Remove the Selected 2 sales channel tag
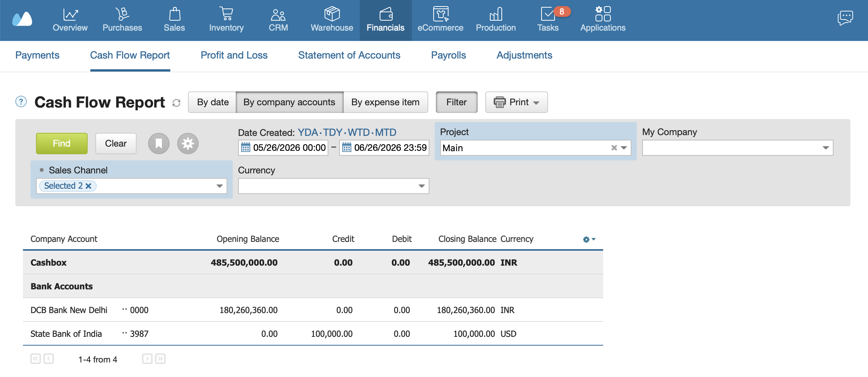Image resolution: width=868 pixels, height=377 pixels. coord(88,186)
